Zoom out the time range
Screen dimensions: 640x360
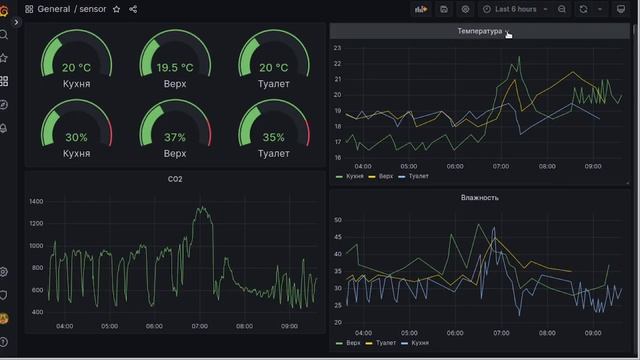point(562,9)
